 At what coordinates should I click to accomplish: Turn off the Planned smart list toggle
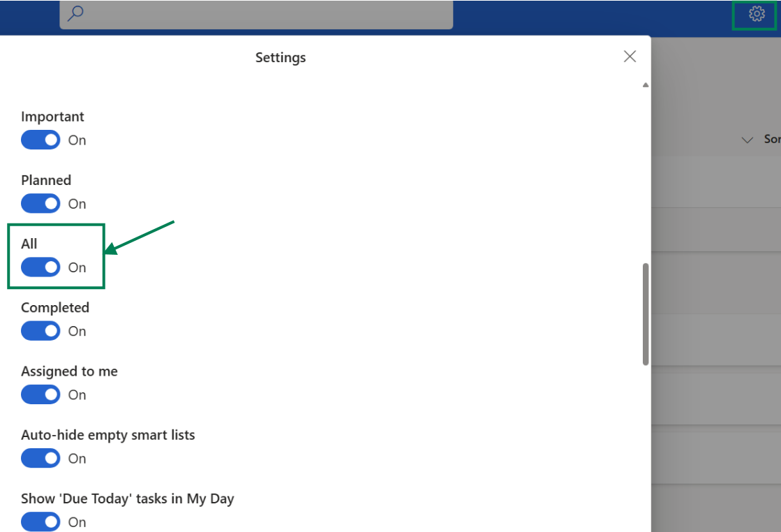click(40, 204)
